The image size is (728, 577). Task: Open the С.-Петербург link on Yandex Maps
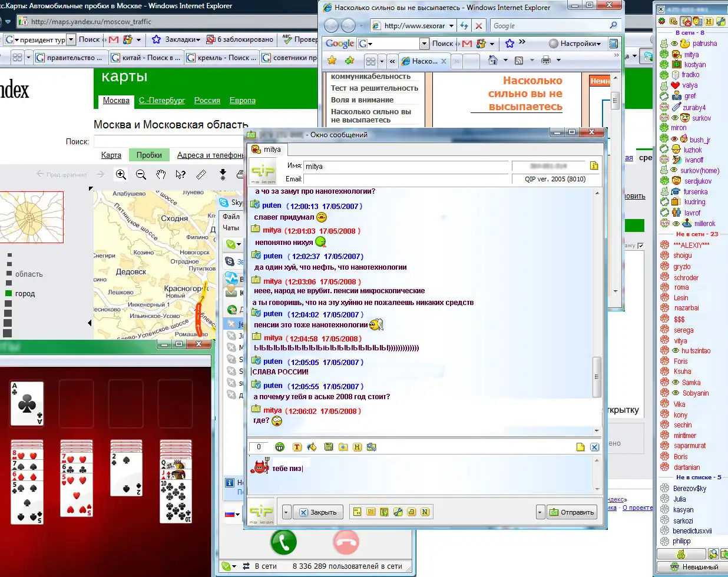(x=162, y=101)
